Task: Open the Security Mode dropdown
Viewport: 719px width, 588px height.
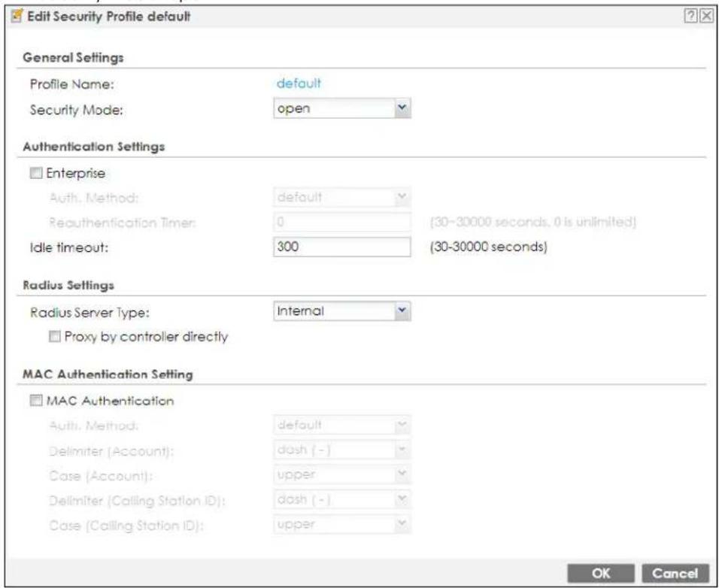Action: click(x=341, y=108)
